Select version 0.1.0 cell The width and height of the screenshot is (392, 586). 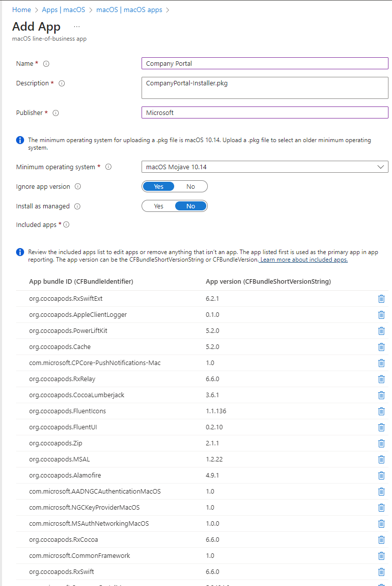[212, 315]
